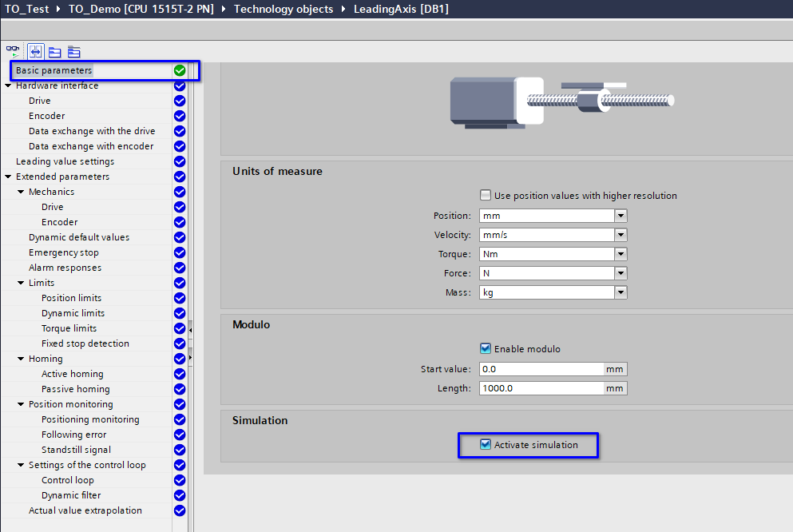Click green status checkmark beside Basic parameters

click(x=180, y=70)
